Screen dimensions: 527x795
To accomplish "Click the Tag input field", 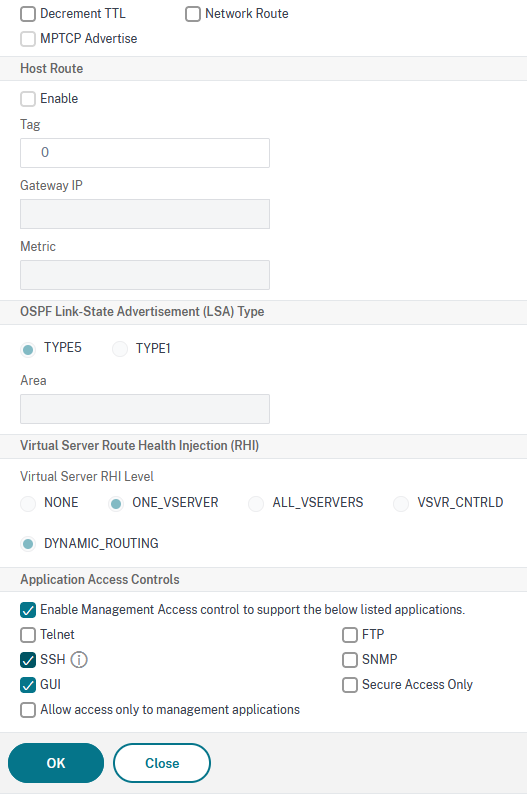I will [x=145, y=153].
